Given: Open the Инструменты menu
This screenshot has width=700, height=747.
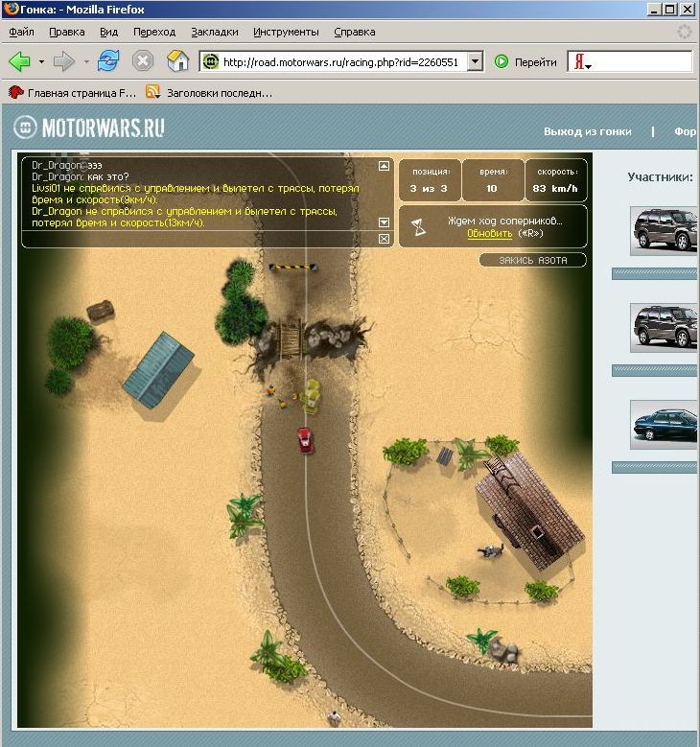Looking at the screenshot, I should click(x=286, y=32).
